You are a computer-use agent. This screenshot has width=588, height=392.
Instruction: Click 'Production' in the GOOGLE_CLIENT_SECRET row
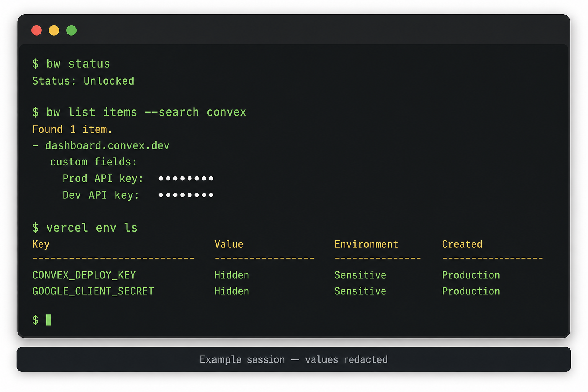471,291
